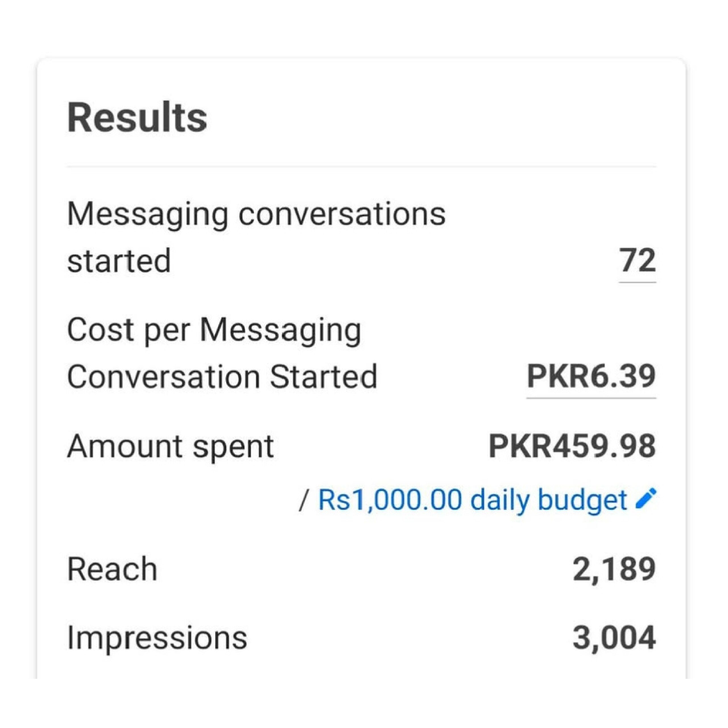This screenshot has width=728, height=728.
Task: Select the 3,004 impressions figure
Action: (614, 638)
